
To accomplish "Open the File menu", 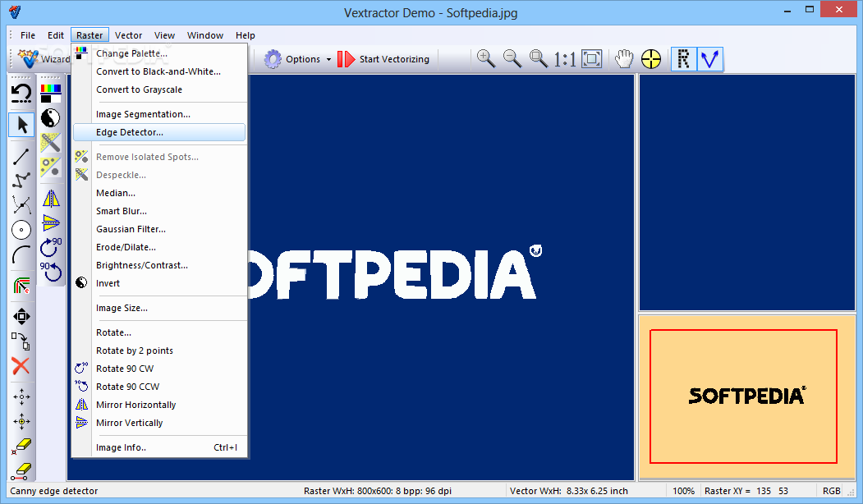I will pyautogui.click(x=28, y=35).
